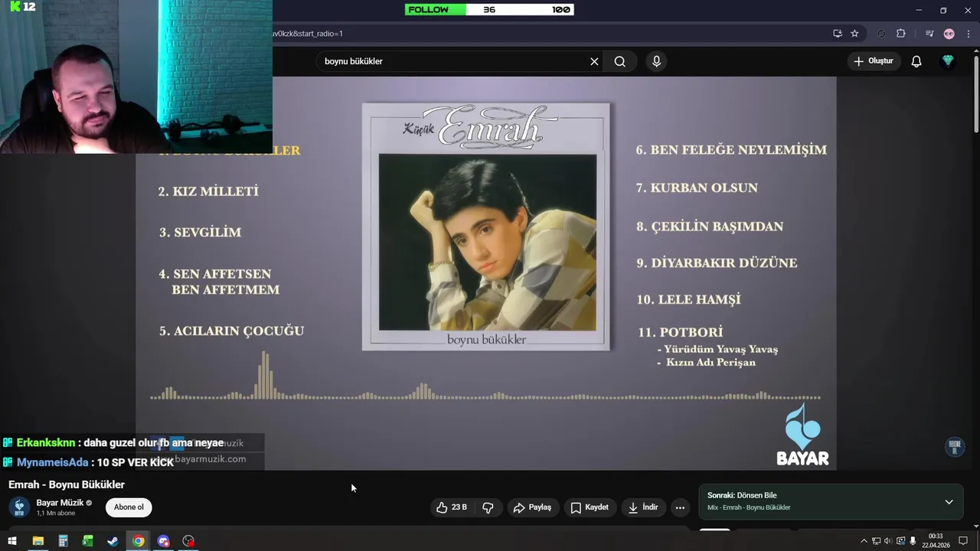The width and height of the screenshot is (980, 551).
Task: Click the audio visualizer peak in the video
Action: (x=264, y=375)
